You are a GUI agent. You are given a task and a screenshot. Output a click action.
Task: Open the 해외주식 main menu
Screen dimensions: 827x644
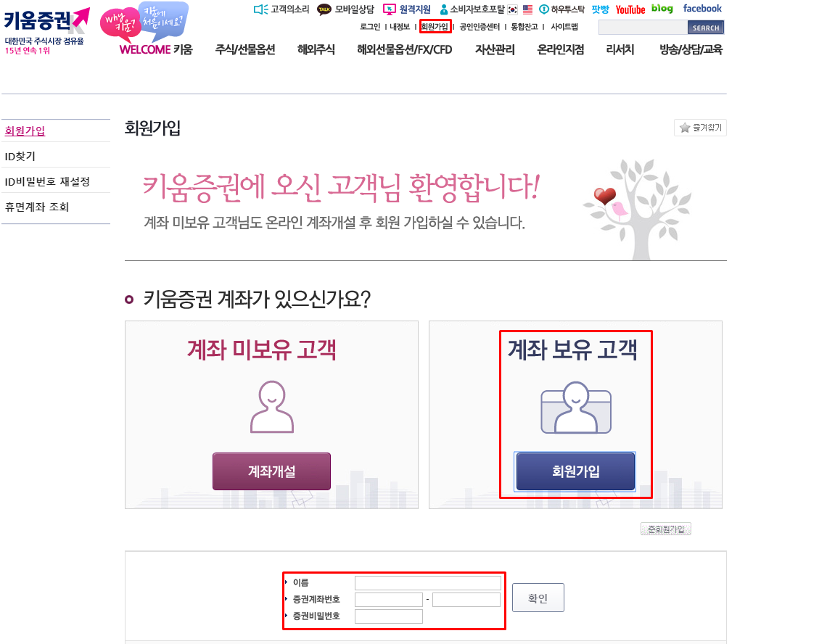click(x=316, y=49)
